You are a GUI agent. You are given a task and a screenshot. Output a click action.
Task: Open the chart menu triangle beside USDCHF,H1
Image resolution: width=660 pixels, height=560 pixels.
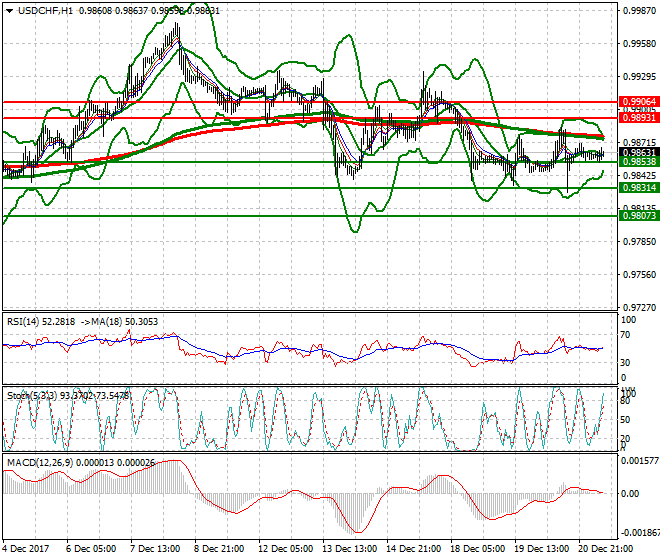point(10,11)
